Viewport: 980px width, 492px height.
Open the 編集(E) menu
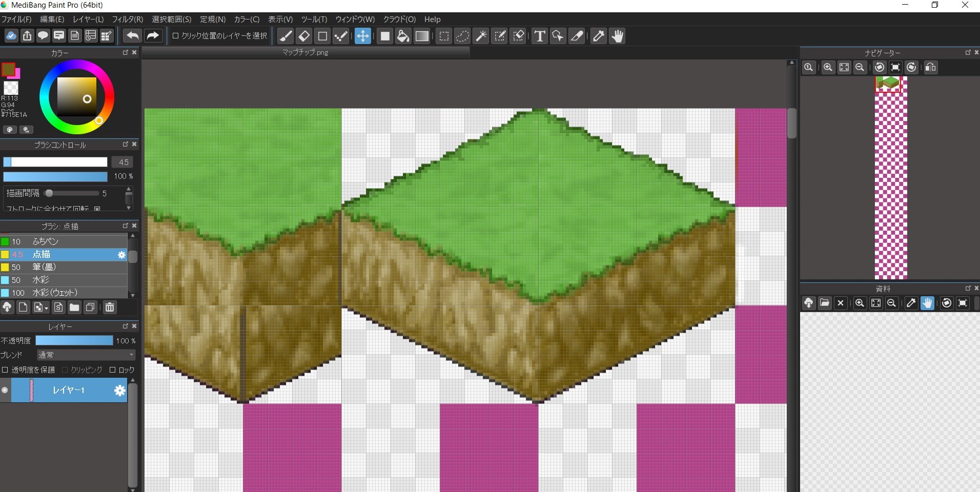[x=52, y=19]
